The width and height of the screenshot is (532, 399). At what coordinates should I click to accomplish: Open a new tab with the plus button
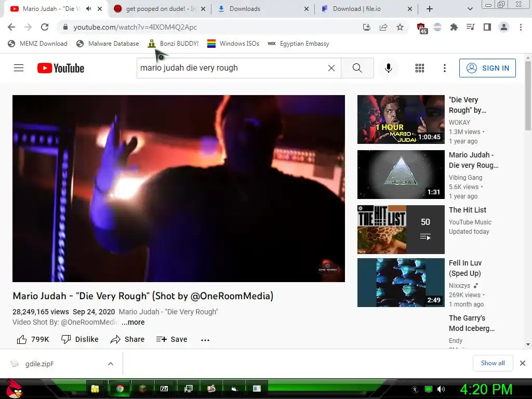pos(430,9)
